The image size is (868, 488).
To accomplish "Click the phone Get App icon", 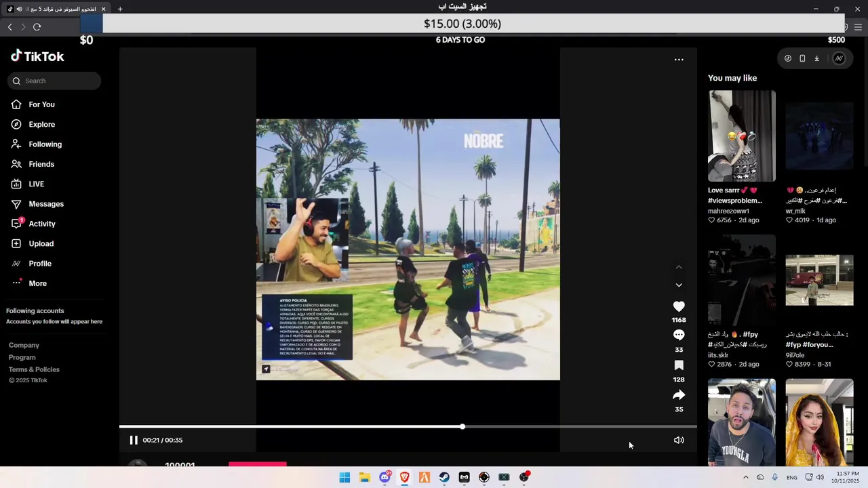I will click(802, 58).
